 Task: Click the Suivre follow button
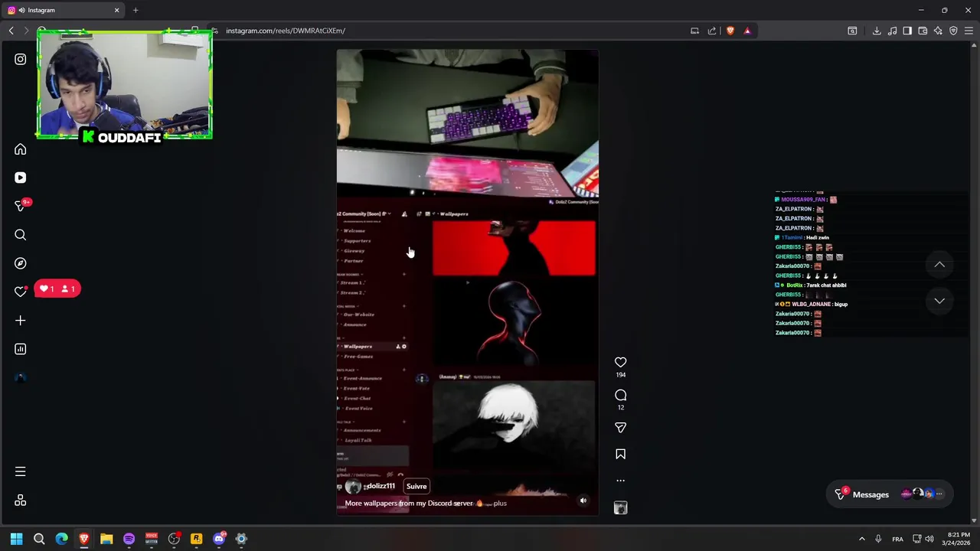coord(416,486)
